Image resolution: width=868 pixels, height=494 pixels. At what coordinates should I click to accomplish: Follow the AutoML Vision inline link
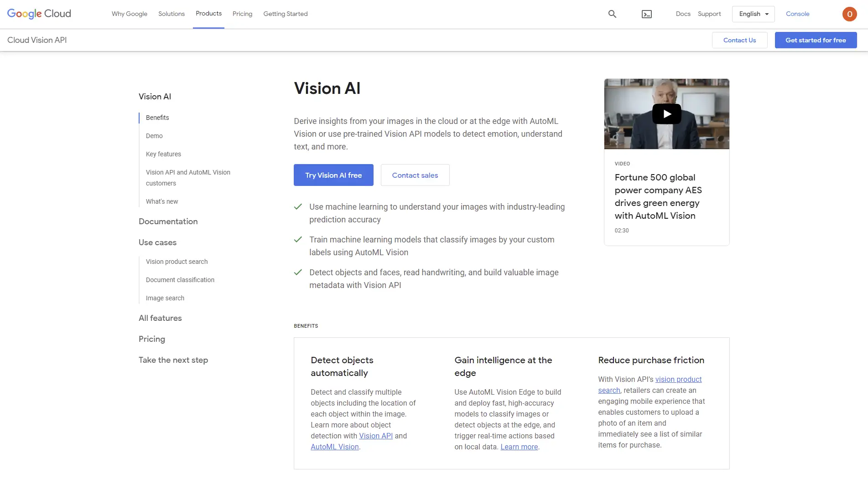(x=334, y=447)
